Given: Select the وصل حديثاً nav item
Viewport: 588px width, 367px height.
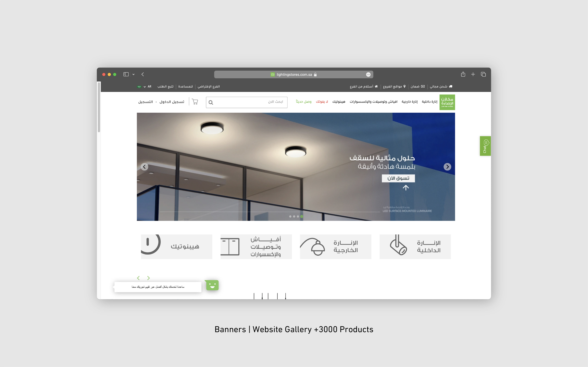Looking at the screenshot, I should 304,102.
